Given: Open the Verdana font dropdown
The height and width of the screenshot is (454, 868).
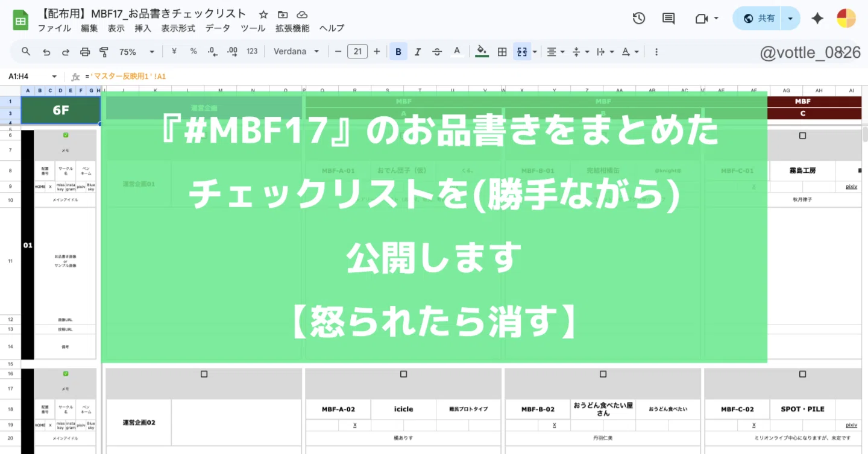Looking at the screenshot, I should [296, 52].
